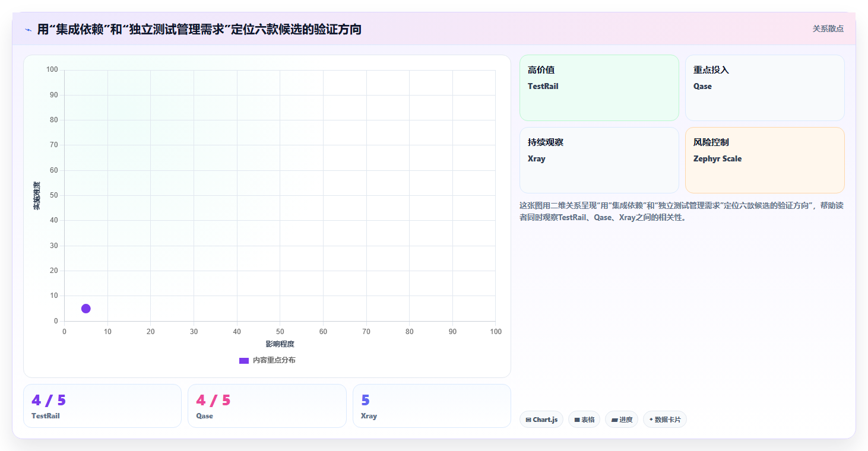
Task: Open the 持续观察 Xray quadrant card
Action: tap(599, 160)
